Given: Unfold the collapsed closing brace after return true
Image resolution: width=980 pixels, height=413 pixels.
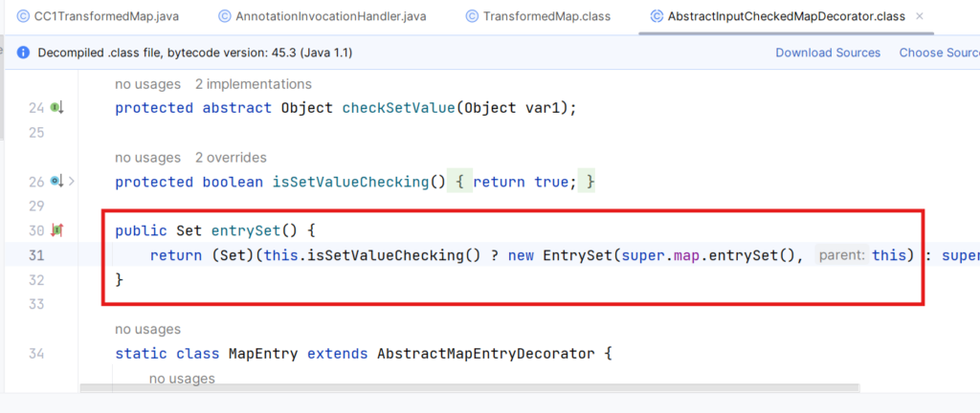Looking at the screenshot, I should click(590, 181).
